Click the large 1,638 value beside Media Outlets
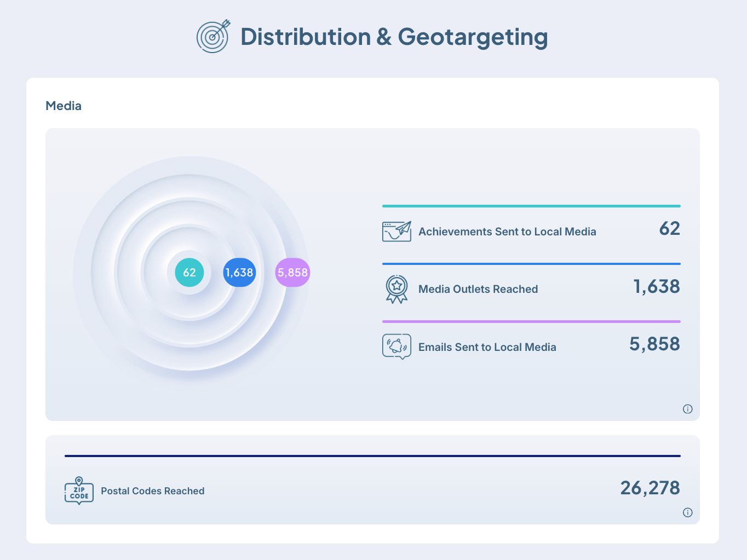The image size is (747, 560). point(656,286)
